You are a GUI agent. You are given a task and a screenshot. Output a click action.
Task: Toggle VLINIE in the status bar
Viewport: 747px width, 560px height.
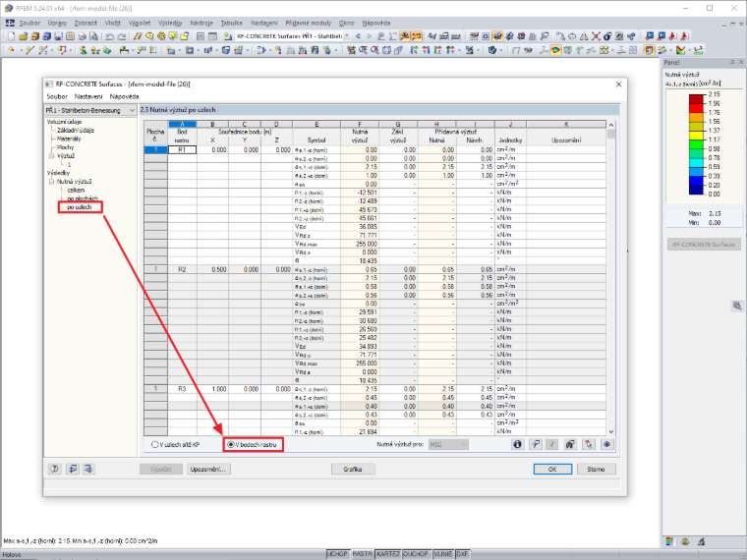(x=443, y=554)
